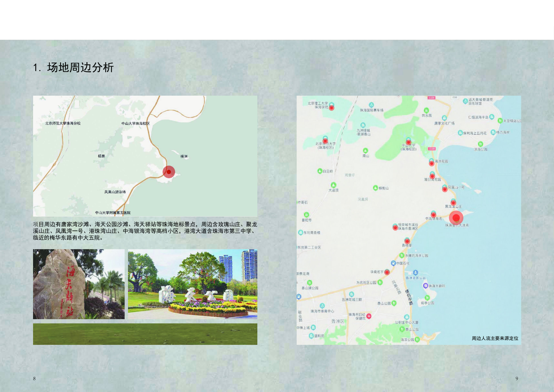This screenshot has width=554, height=392.
Task: Click the 周边人流主要来源定位 caption
Action: pos(495,338)
